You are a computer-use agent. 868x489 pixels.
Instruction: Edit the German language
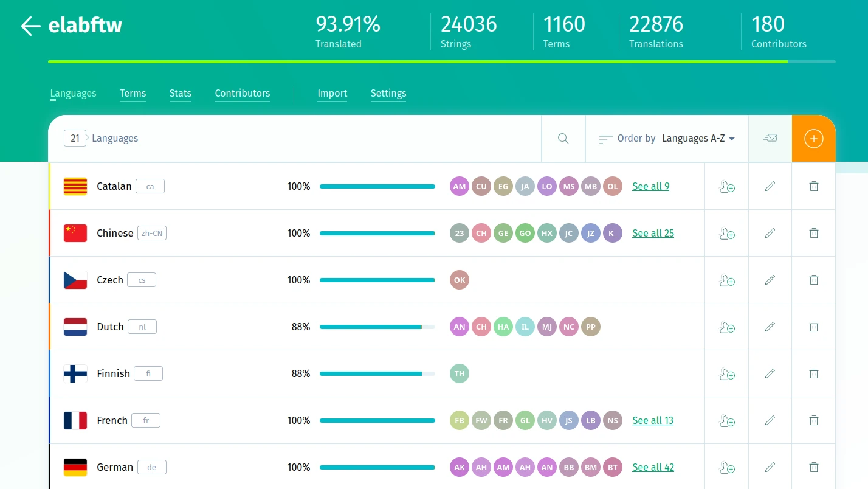770,467
